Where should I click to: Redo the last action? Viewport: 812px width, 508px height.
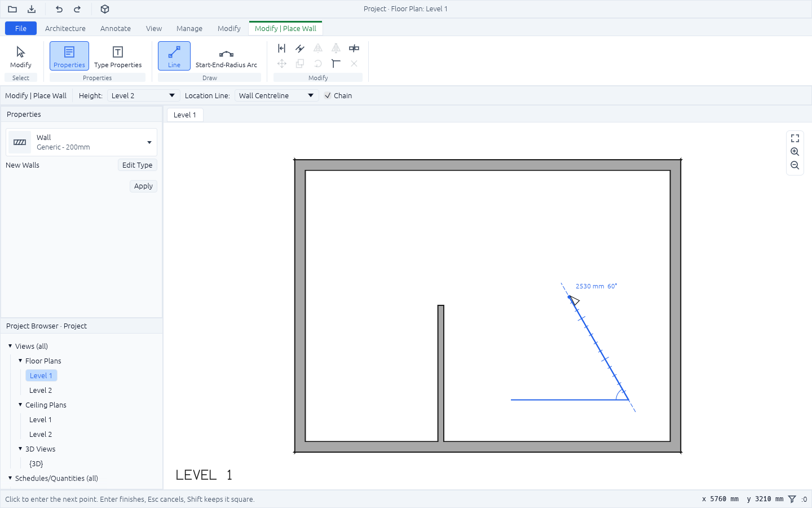point(77,9)
